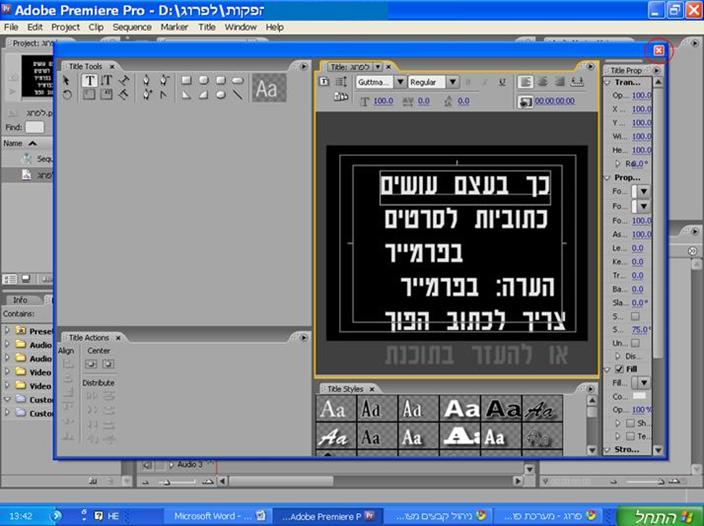Collapse the Strokes section

click(x=607, y=449)
